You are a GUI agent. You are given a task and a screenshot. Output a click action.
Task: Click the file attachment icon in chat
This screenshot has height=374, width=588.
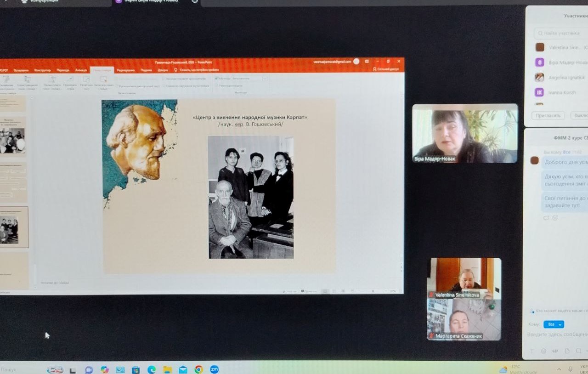(x=567, y=351)
